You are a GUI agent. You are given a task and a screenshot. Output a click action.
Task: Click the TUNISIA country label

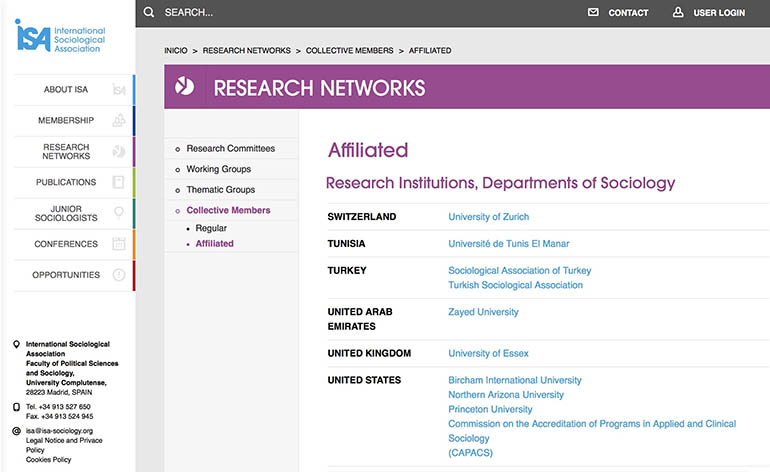[x=346, y=244]
